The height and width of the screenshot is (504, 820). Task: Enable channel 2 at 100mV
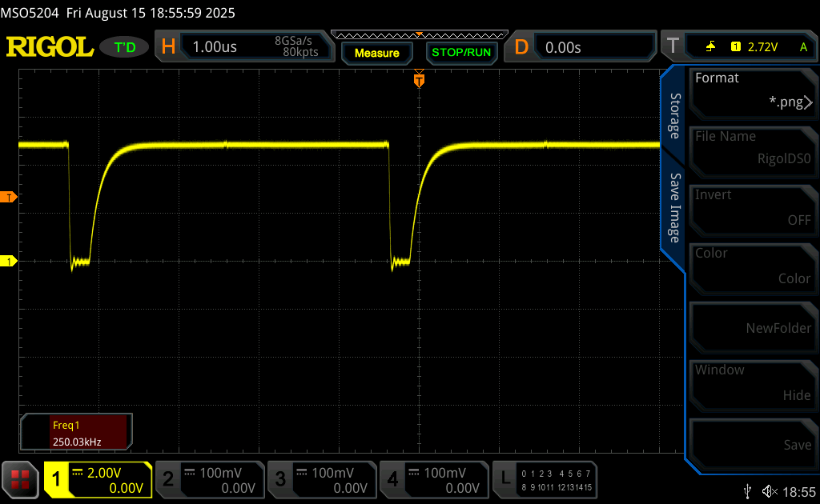coord(210,479)
